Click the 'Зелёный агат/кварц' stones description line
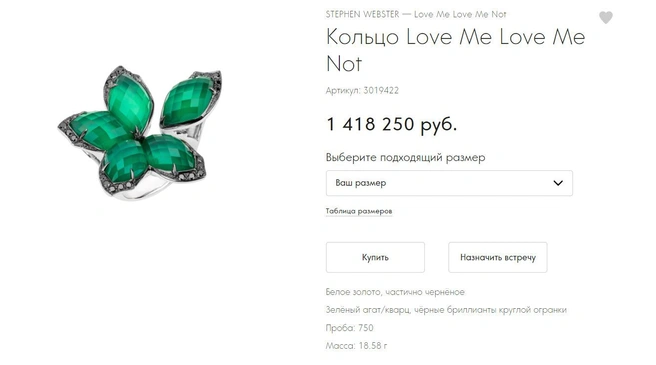The height and width of the screenshot is (365, 656). pyautogui.click(x=446, y=310)
